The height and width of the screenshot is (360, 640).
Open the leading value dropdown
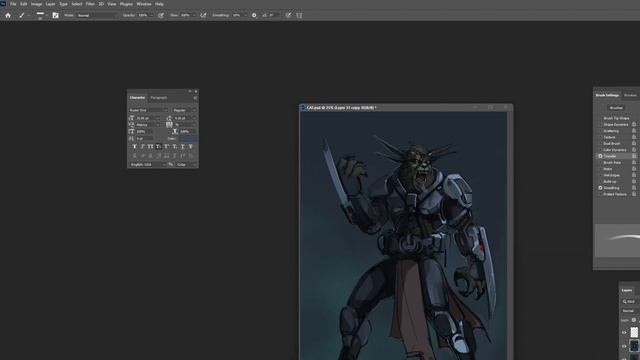coord(194,118)
